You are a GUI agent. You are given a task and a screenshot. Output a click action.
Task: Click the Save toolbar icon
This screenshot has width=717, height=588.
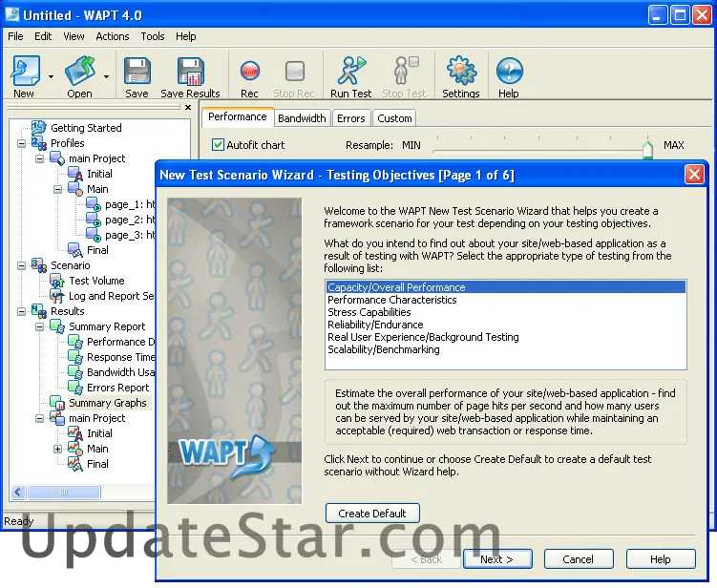point(137,72)
